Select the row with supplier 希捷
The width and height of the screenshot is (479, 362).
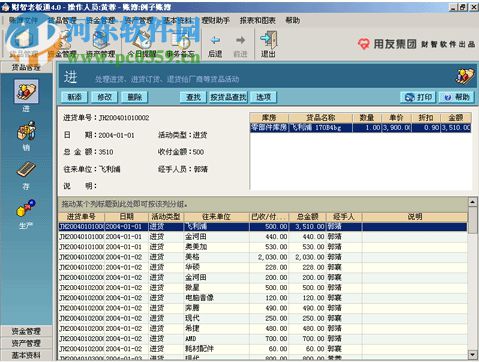[x=263, y=328]
